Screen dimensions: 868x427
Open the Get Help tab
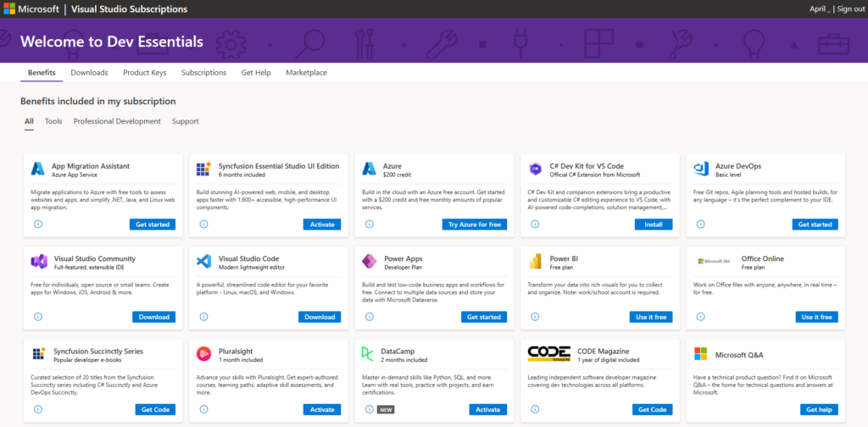(256, 73)
